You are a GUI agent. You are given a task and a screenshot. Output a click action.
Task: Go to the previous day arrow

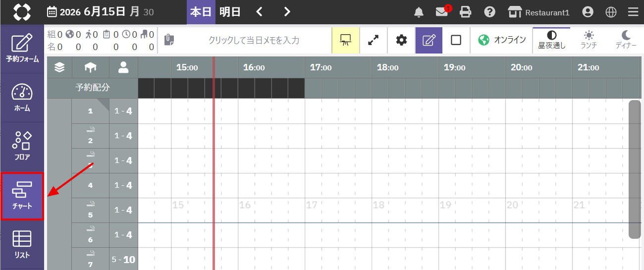click(260, 12)
